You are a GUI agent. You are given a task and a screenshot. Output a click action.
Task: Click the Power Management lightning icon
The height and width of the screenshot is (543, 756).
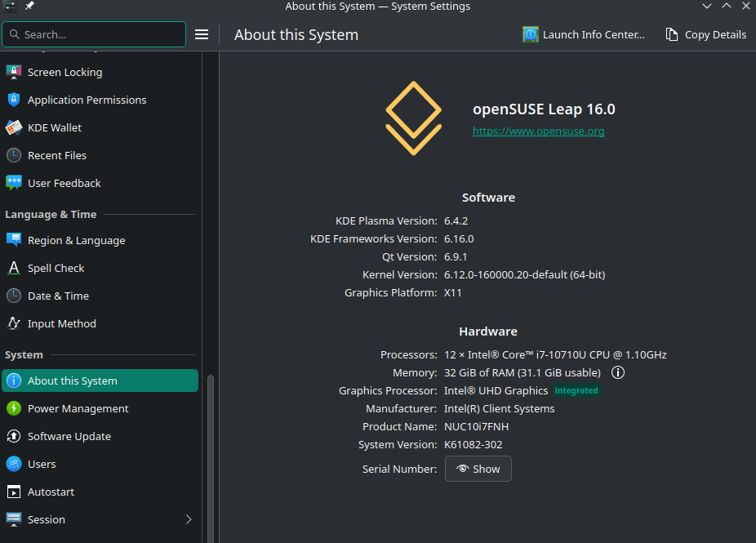[x=13, y=408]
